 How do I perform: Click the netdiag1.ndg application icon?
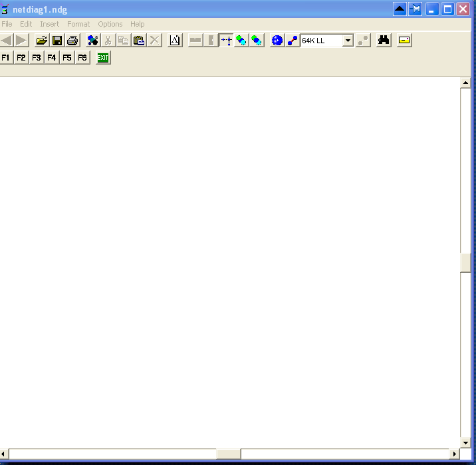(x=5, y=9)
